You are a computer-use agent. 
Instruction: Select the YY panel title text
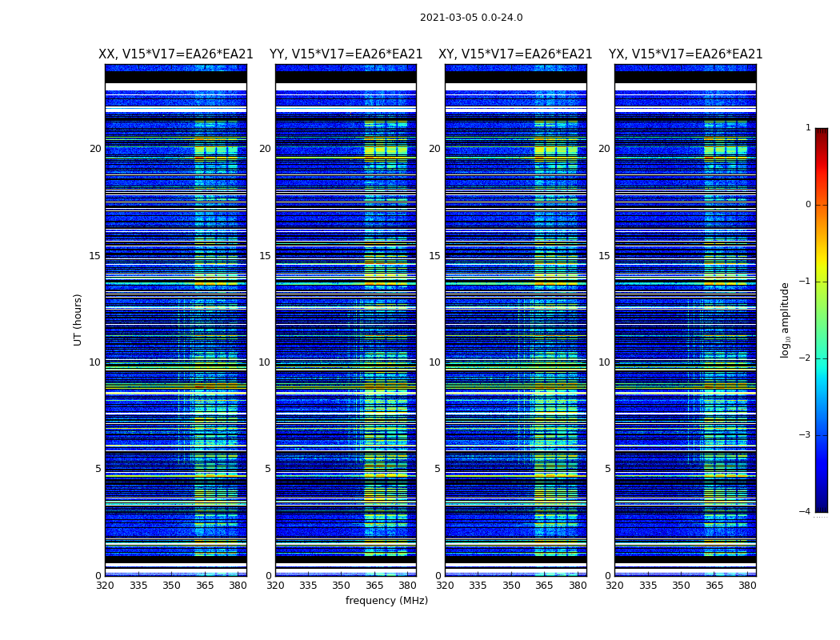(x=346, y=54)
